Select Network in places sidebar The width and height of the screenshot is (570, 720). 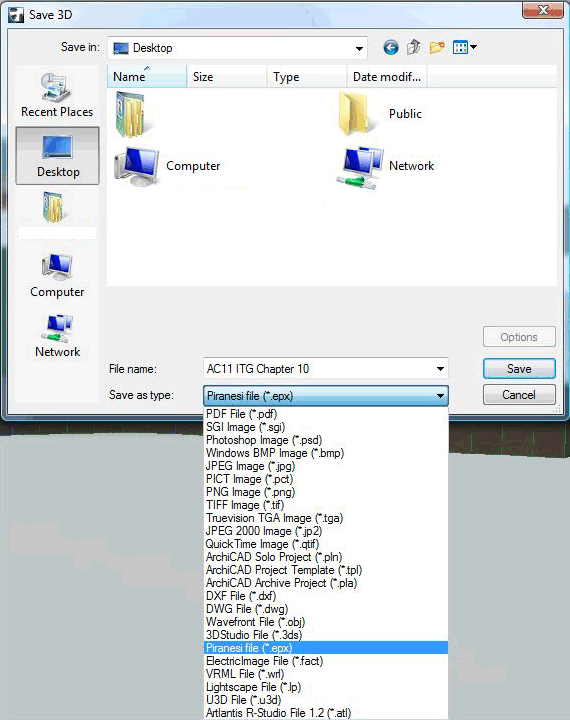point(57,336)
